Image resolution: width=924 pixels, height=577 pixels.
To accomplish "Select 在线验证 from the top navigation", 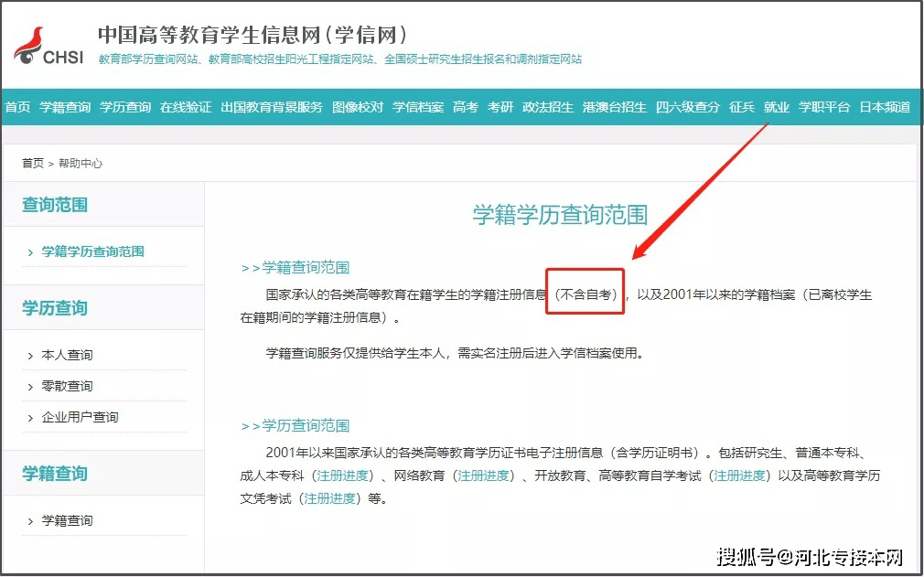I will [186, 106].
